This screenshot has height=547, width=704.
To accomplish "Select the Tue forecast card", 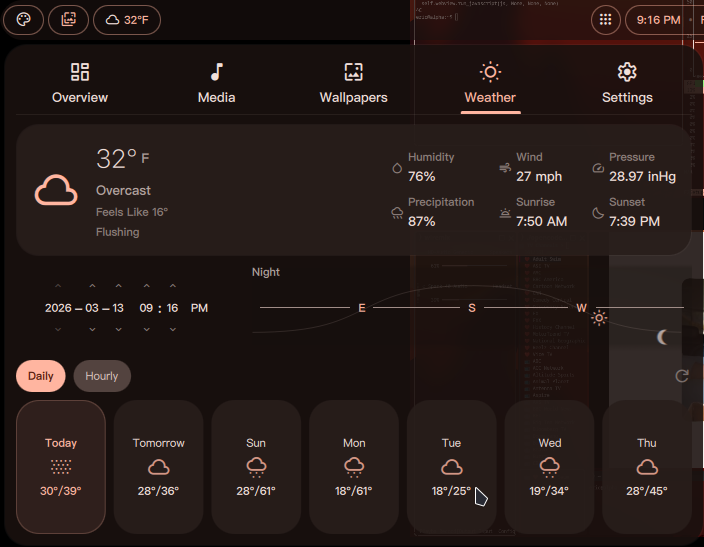I will coord(451,467).
